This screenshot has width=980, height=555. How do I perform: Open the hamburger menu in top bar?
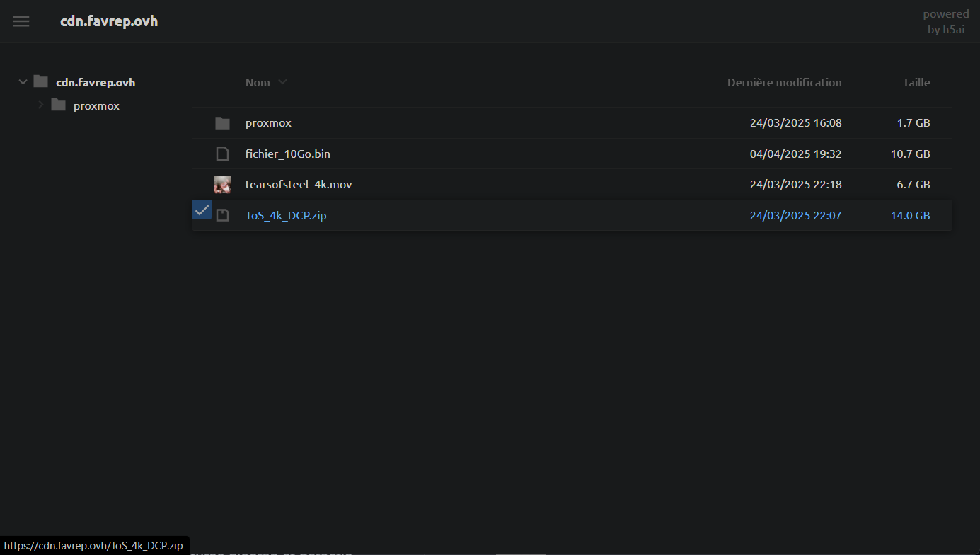[x=21, y=21]
